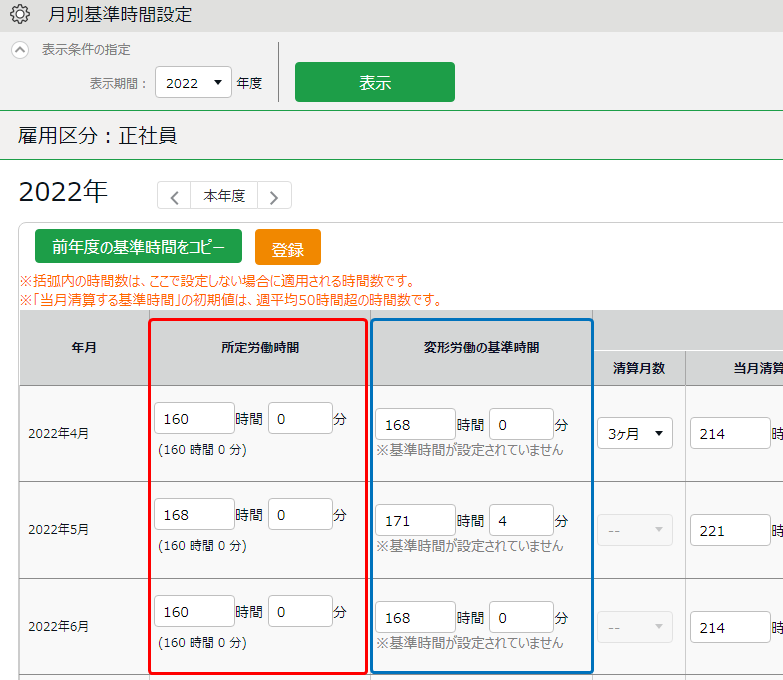Click the 表示期間 label
The width and height of the screenshot is (783, 680).
tap(118, 83)
